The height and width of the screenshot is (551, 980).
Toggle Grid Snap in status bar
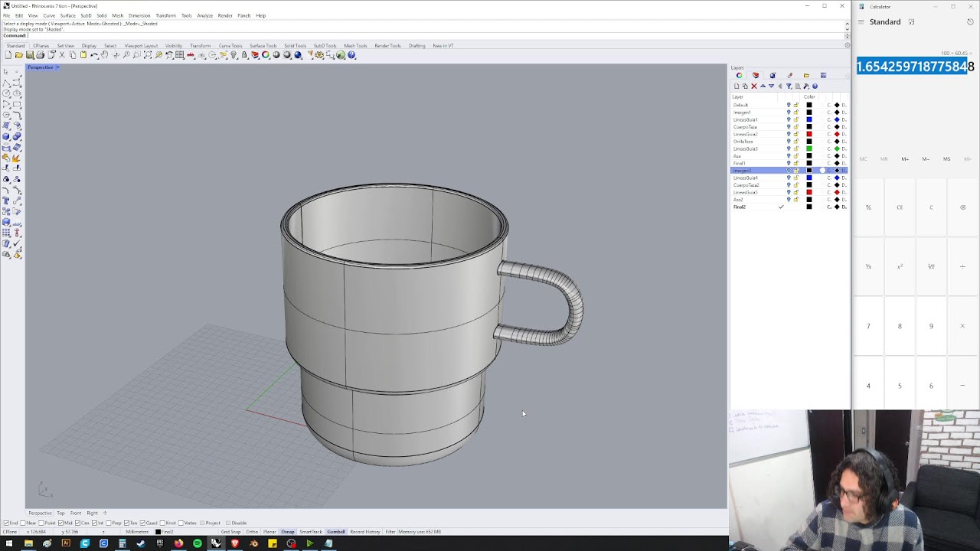[230, 532]
